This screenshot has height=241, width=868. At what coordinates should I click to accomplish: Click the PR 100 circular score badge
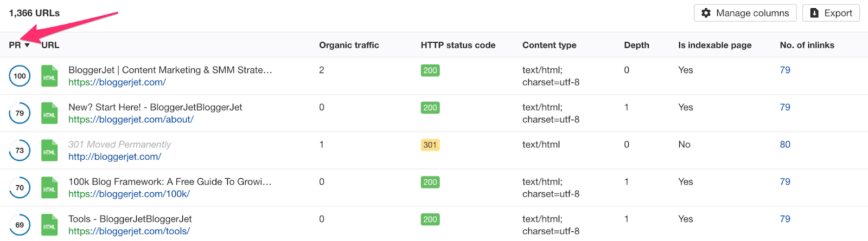[x=20, y=76]
